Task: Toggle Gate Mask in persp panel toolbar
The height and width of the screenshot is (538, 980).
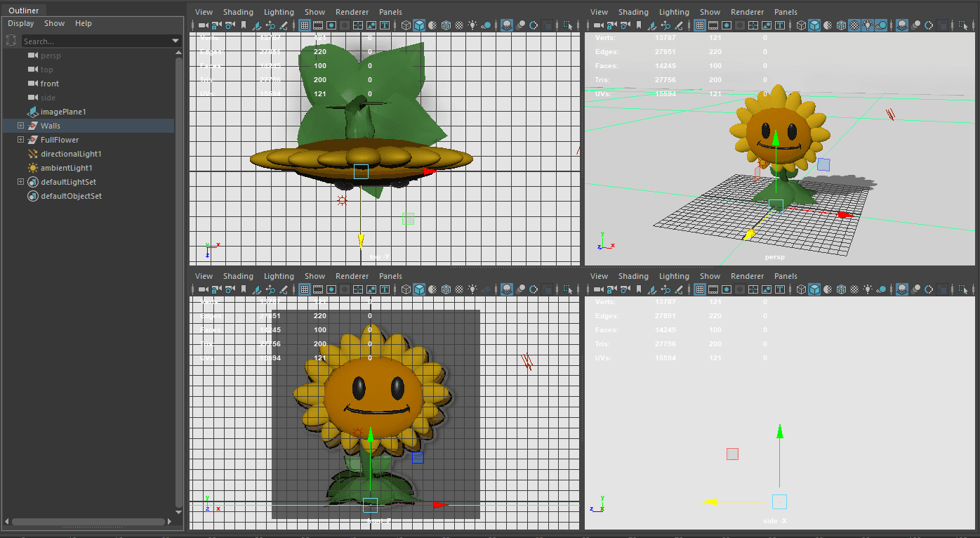Action: click(740, 25)
